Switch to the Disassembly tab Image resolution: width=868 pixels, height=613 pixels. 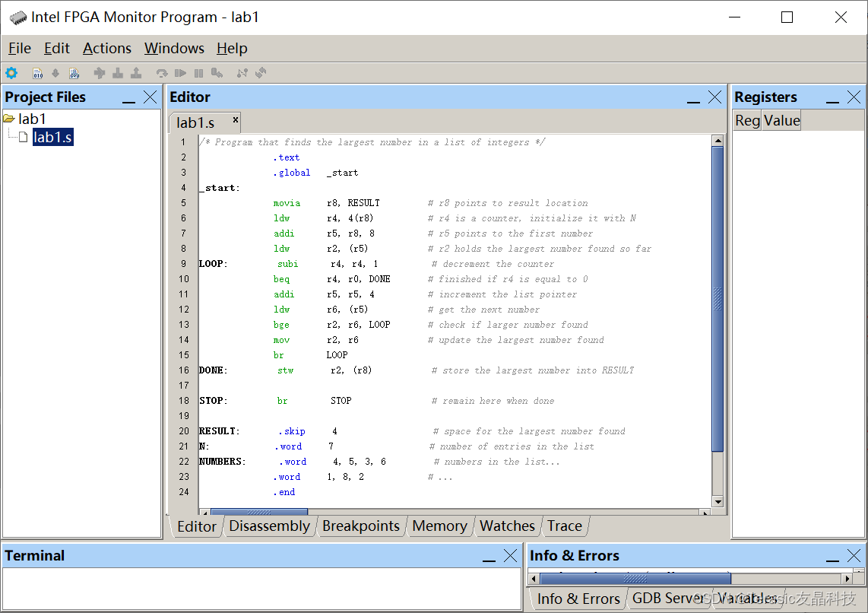click(x=270, y=526)
